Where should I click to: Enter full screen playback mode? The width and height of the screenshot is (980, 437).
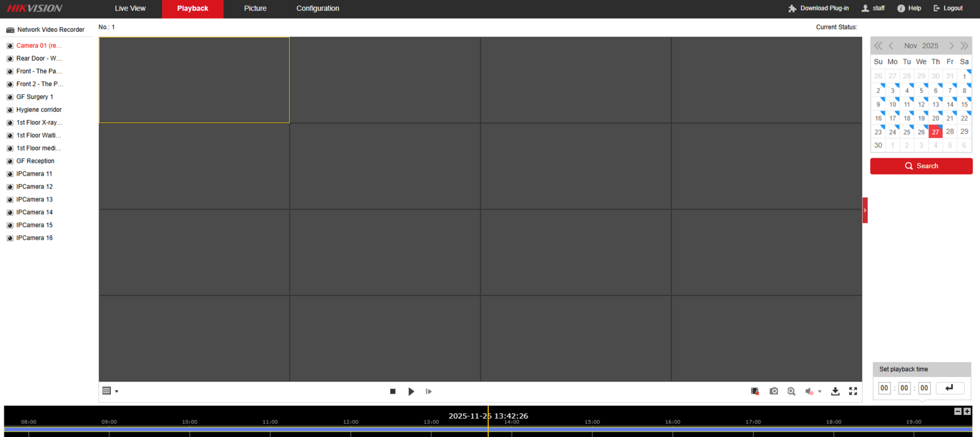pyautogui.click(x=853, y=391)
